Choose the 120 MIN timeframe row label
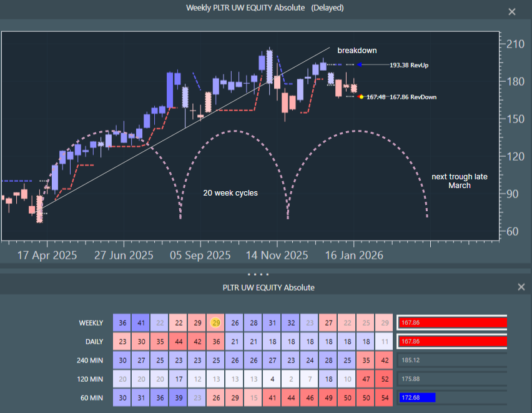Viewport: 532px width, 413px height. [x=91, y=379]
